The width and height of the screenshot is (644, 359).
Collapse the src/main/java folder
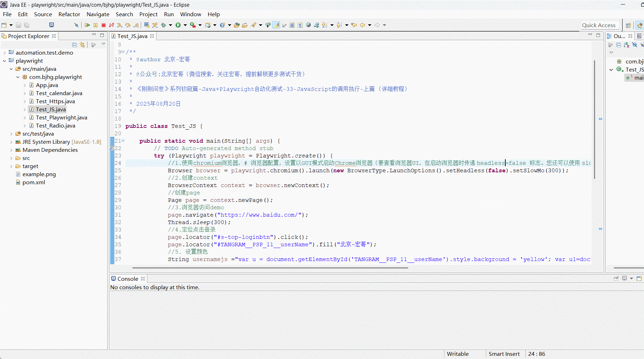pos(11,69)
